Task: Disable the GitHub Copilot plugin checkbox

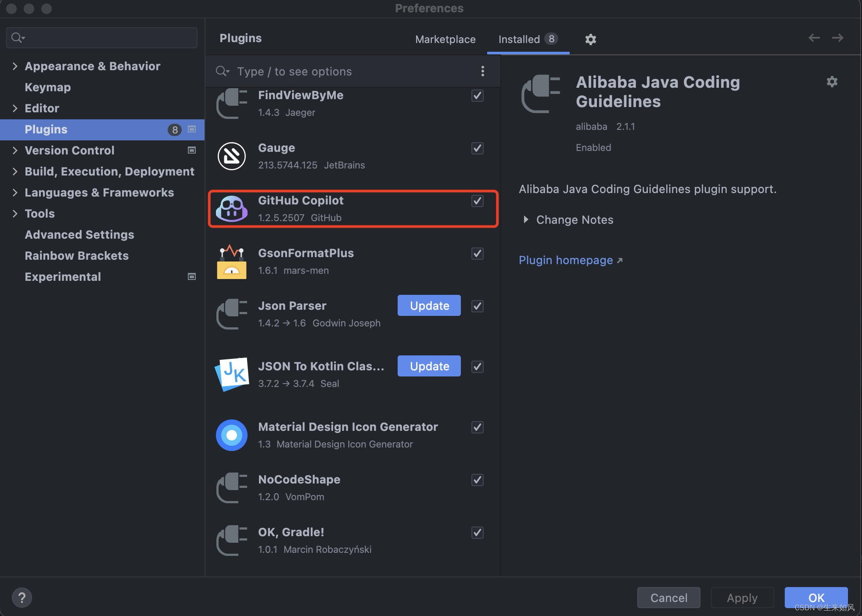Action: tap(477, 201)
